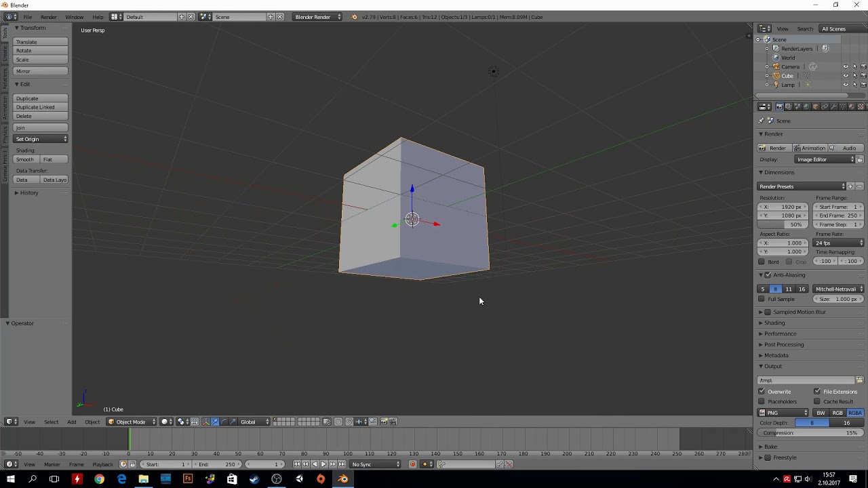
Task: Open the Set Origin dropdown
Action: [41, 139]
